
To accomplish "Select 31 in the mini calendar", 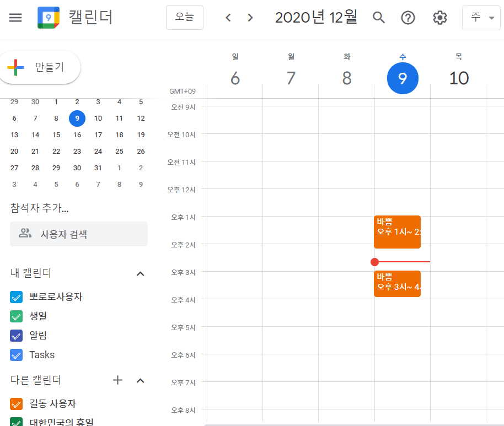I will (x=98, y=168).
